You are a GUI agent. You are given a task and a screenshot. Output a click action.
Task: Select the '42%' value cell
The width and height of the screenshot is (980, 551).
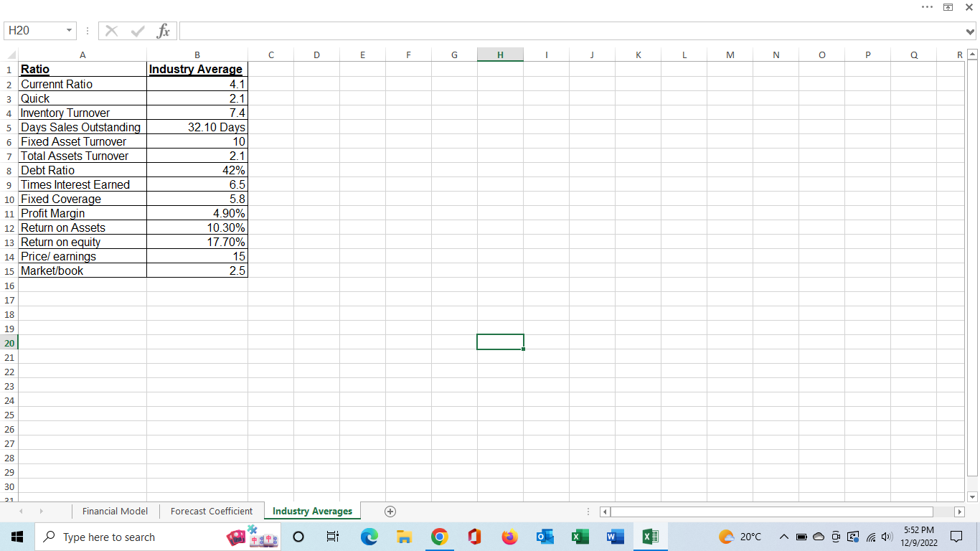(x=197, y=170)
